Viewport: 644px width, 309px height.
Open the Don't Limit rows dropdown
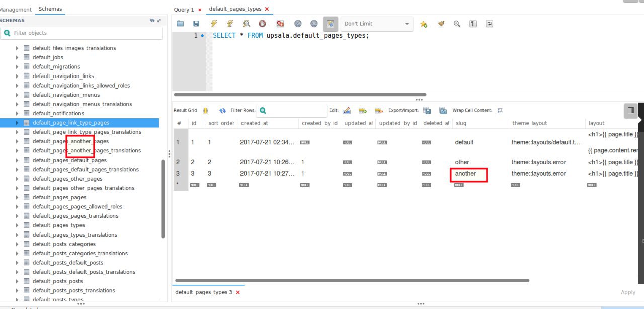[377, 24]
